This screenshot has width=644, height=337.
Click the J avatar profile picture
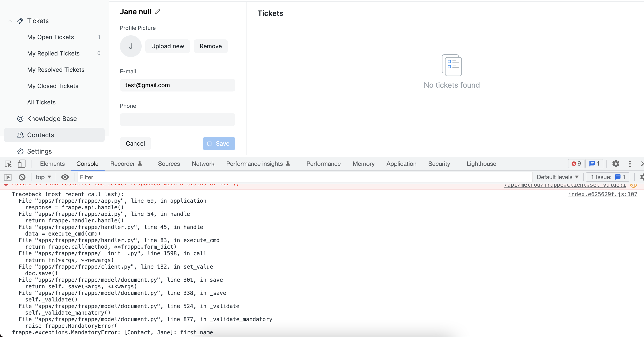coord(131,46)
